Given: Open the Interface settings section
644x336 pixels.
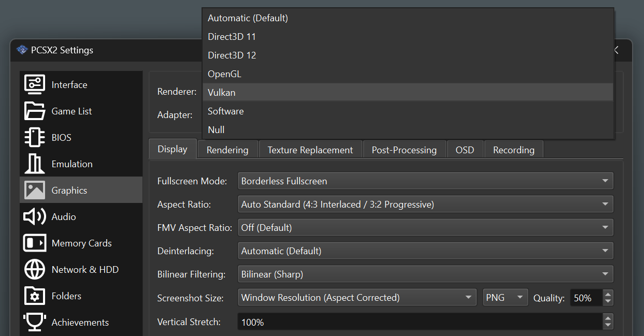Looking at the screenshot, I should (x=68, y=84).
